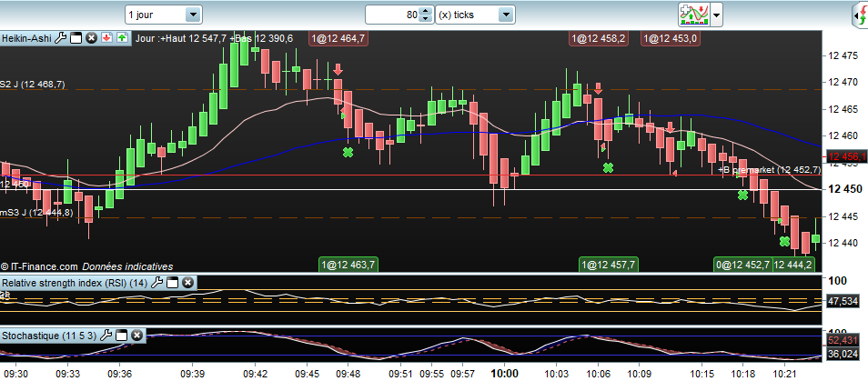Screen dimensions: 868x381
Task: Click 'Relative strength index (RSI) (14)' title
Action: [76, 283]
